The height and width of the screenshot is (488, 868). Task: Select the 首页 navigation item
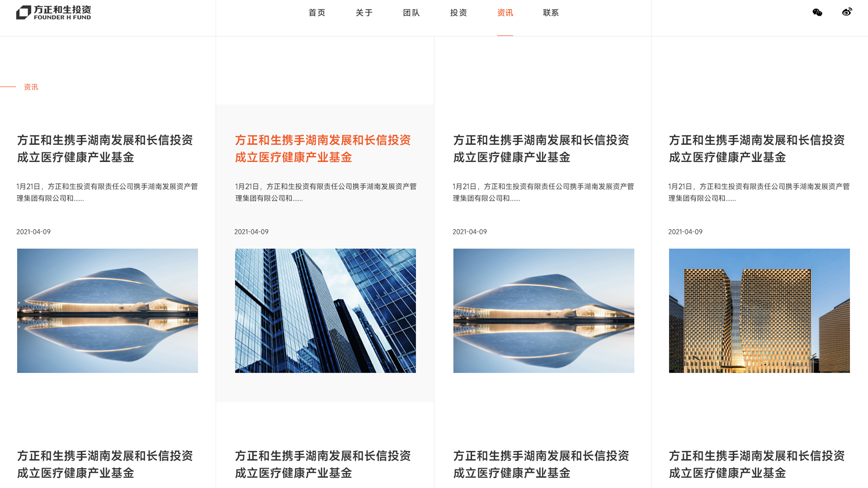318,13
